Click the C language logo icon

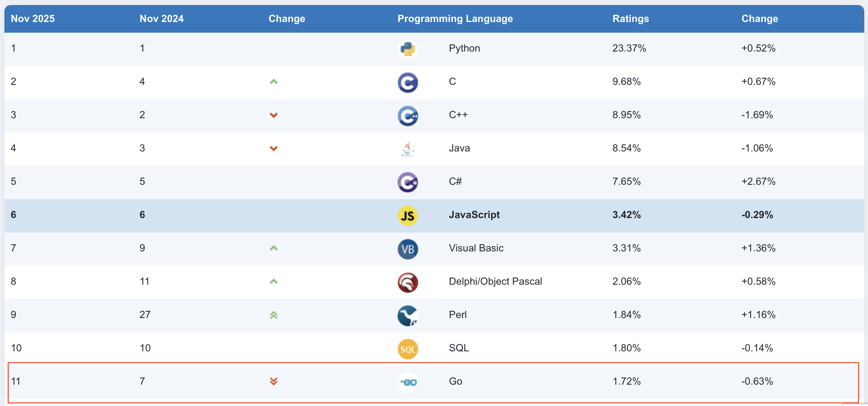point(408,82)
